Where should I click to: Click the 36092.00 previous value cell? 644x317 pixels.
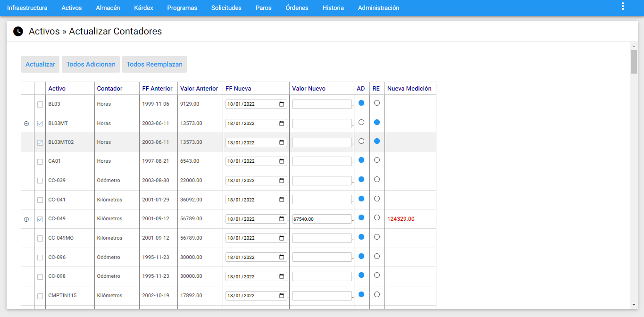191,200
